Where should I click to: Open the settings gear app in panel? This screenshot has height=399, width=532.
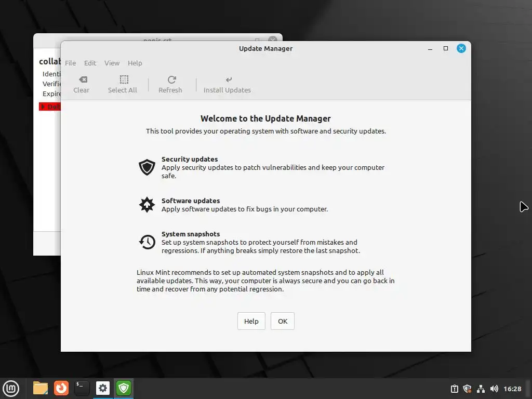click(x=102, y=389)
